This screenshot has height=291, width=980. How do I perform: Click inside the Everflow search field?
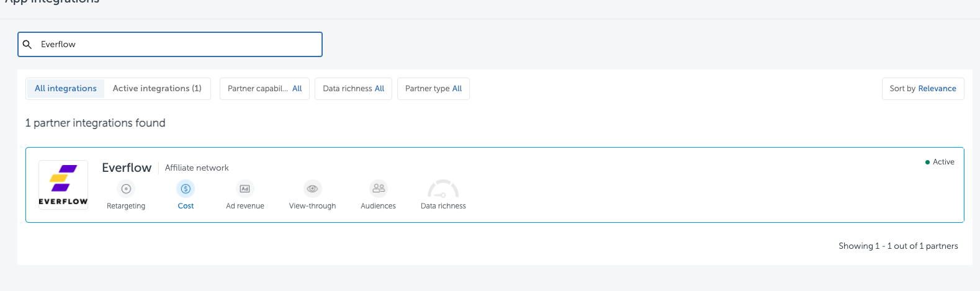pos(170,45)
